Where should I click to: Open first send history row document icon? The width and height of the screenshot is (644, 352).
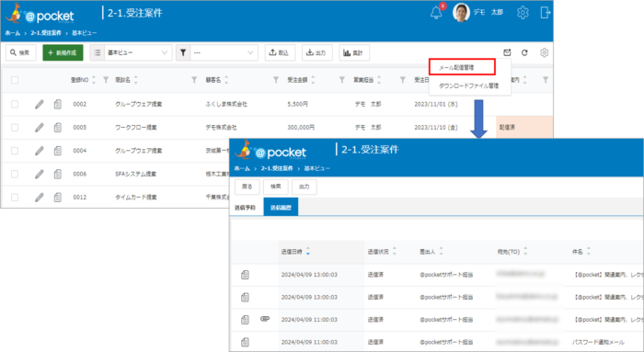pyautogui.click(x=245, y=275)
